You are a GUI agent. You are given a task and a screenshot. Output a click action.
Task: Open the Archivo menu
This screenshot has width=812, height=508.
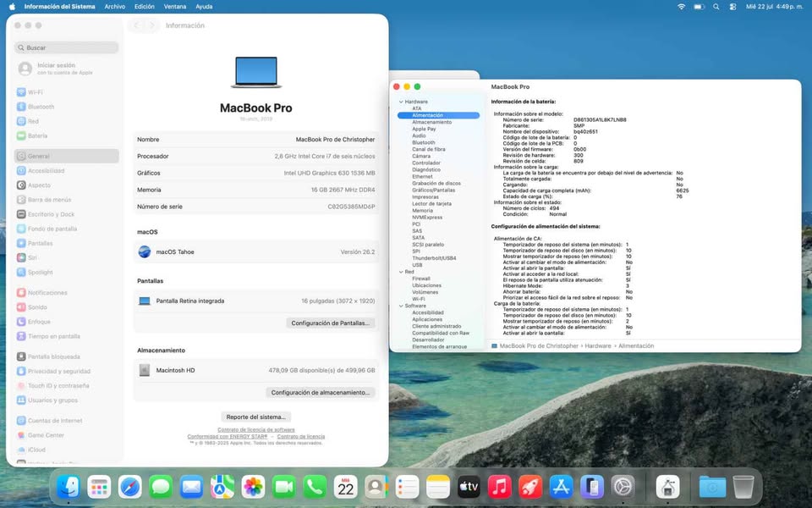coord(114,7)
